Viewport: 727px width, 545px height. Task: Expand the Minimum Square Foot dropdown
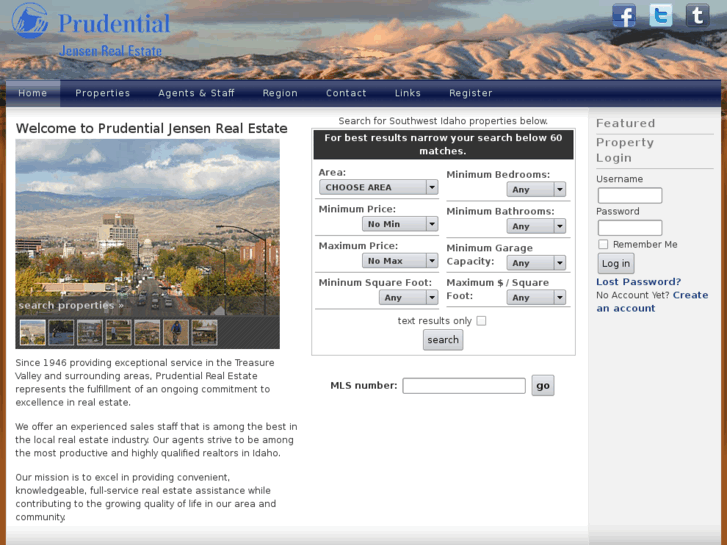click(408, 297)
